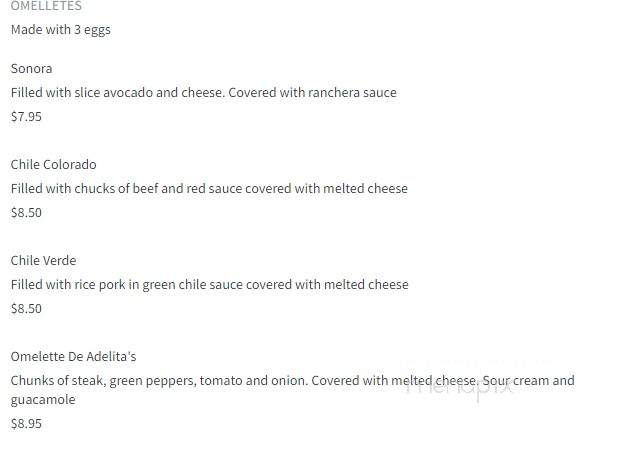Click the Sonora price $7.95
The width and height of the screenshot is (621, 455).
(26, 116)
